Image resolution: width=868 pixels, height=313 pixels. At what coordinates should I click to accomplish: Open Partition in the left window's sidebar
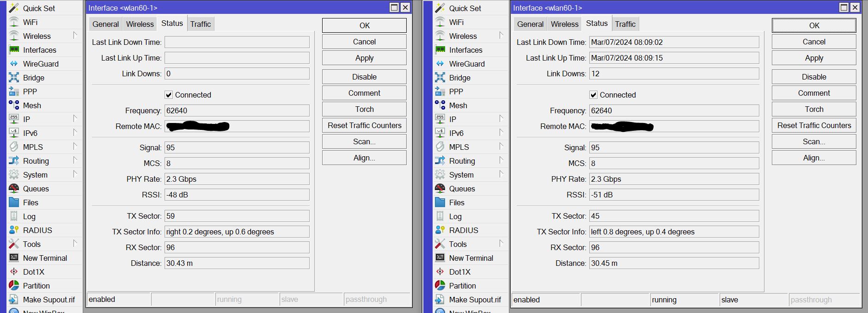click(36, 286)
